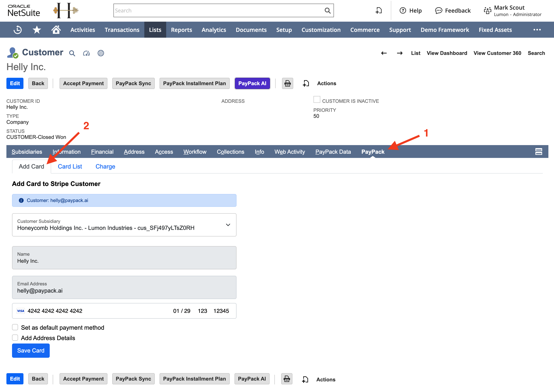Click the bottom PayPack AI button
Viewport: 554px width, 392px height.
(252, 379)
